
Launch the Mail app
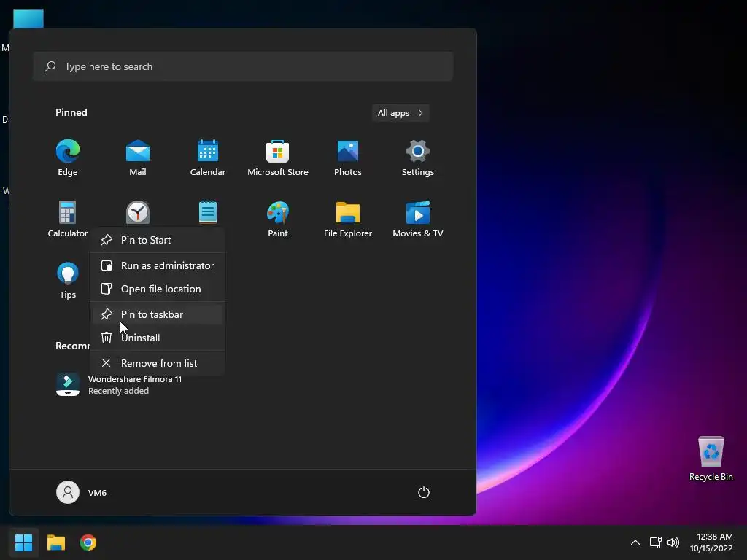click(x=138, y=158)
